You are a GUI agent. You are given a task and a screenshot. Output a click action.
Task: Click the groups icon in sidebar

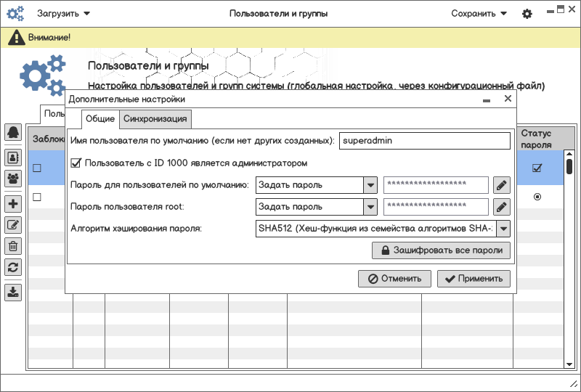coord(13,177)
